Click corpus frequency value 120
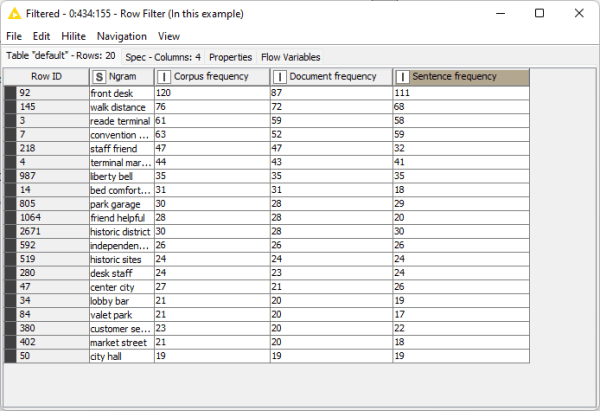 tap(212, 93)
